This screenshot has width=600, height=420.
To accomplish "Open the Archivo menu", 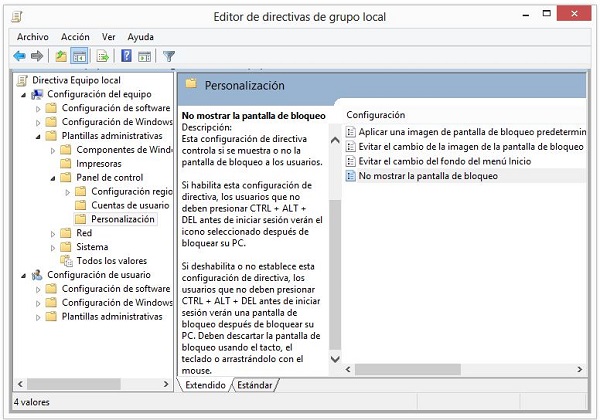I will (32, 37).
